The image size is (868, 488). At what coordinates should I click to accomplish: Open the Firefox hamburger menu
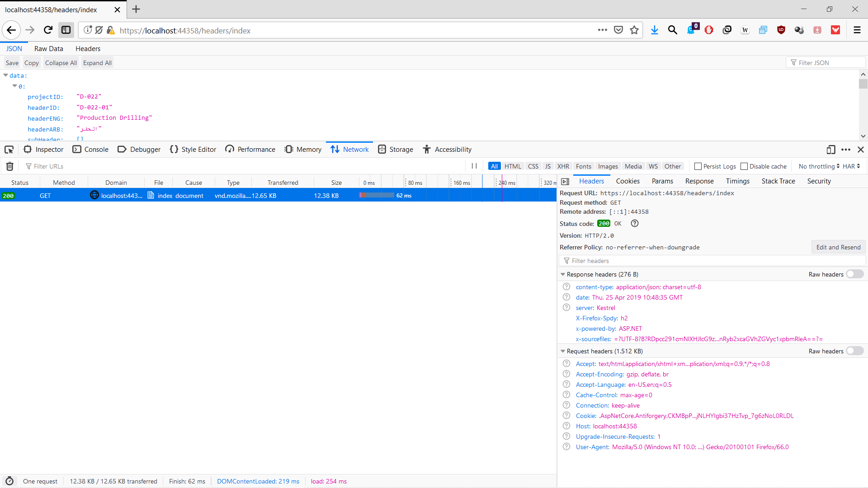857,30
